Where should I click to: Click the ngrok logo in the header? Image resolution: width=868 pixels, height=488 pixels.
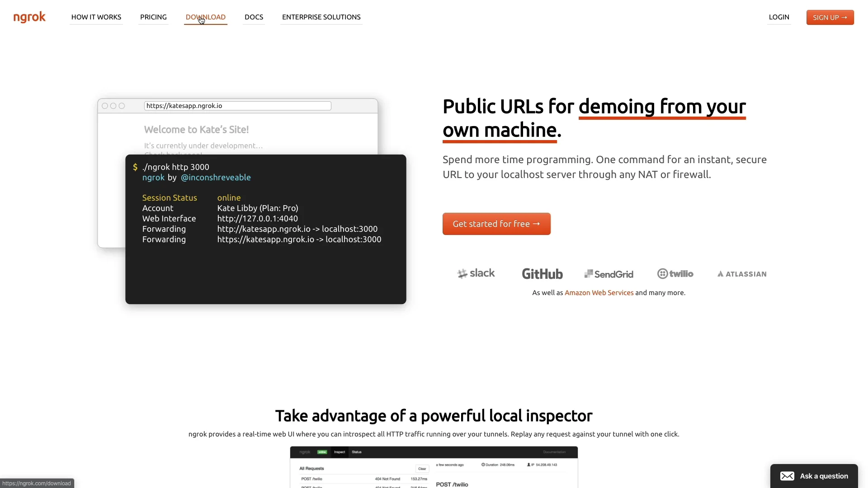tap(29, 17)
